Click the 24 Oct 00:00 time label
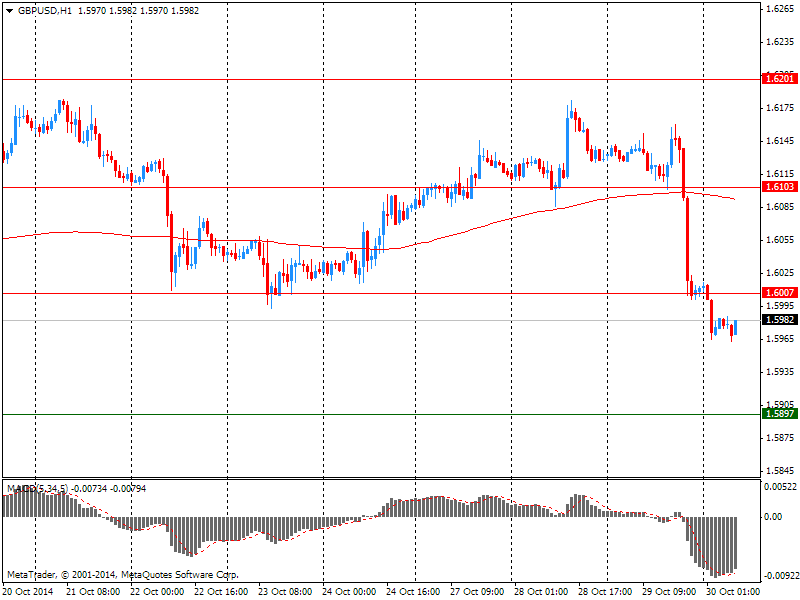 pyautogui.click(x=349, y=591)
